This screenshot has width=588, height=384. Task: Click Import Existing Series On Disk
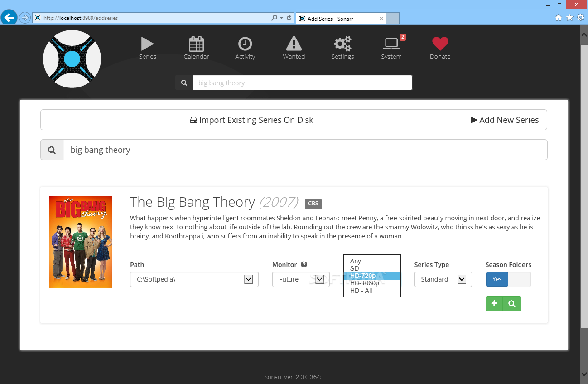(x=251, y=120)
